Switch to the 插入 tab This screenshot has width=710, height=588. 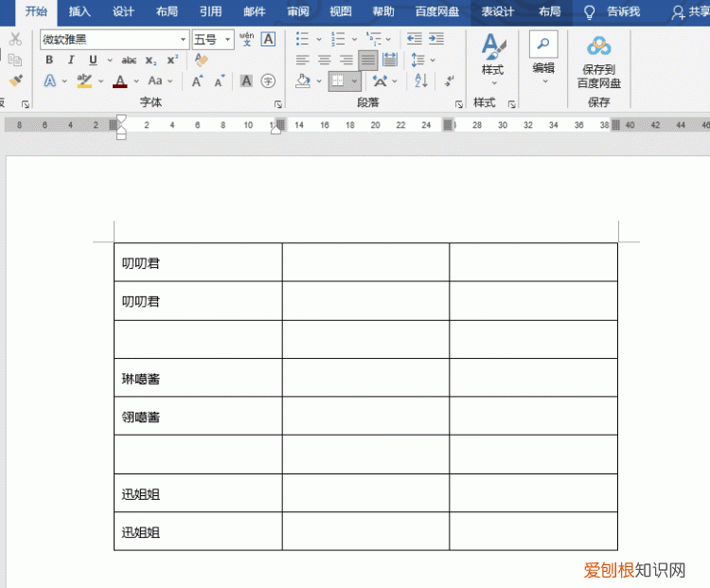[x=80, y=11]
